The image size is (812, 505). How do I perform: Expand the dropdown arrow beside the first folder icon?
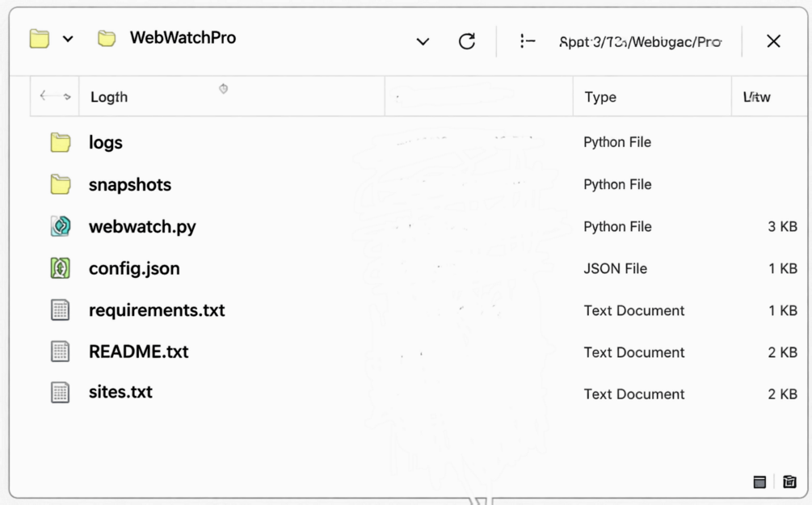click(x=68, y=39)
